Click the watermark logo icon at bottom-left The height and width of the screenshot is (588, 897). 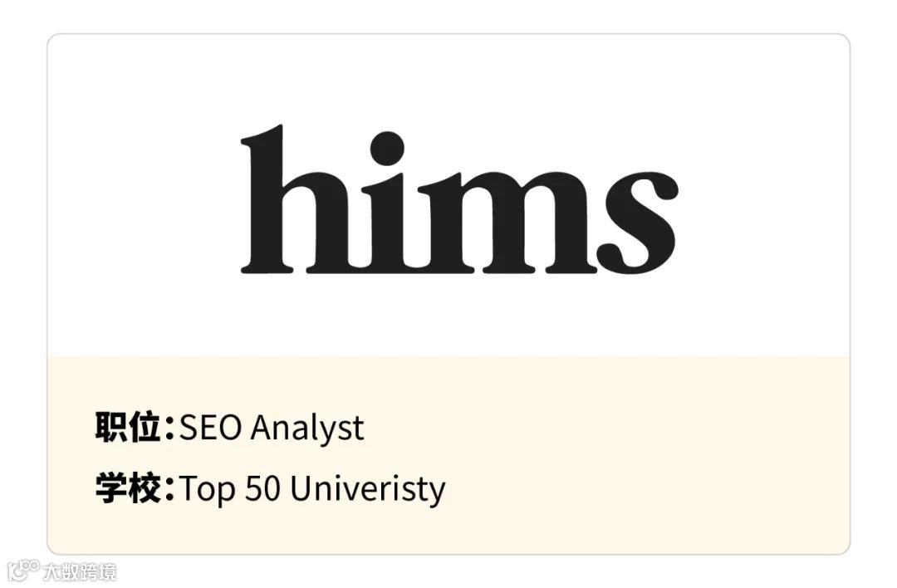pyautogui.click(x=23, y=571)
